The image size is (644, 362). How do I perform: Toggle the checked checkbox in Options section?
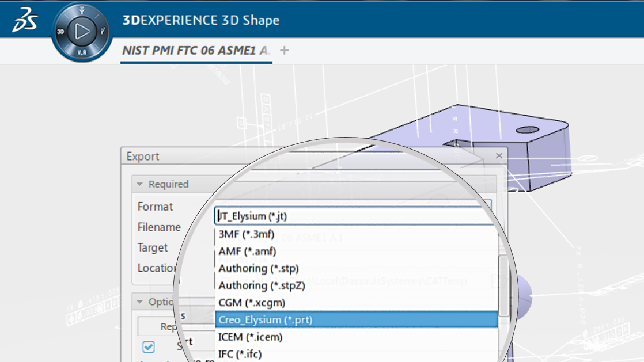coord(149,347)
